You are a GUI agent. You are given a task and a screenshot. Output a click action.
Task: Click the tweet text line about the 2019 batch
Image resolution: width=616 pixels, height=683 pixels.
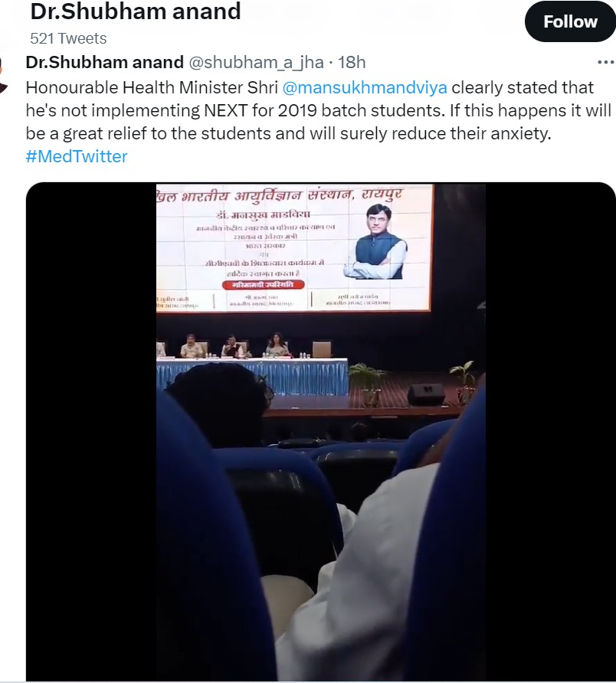click(x=318, y=110)
